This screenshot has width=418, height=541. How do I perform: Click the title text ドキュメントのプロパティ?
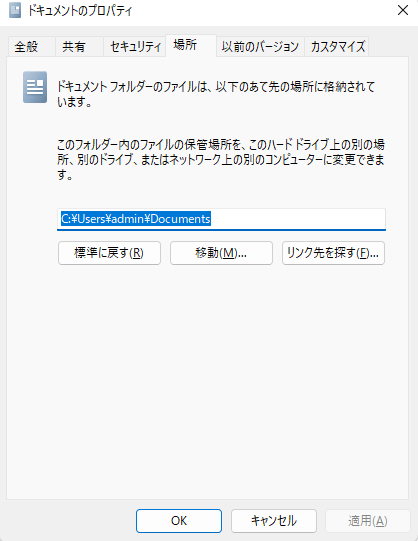pyautogui.click(x=80, y=11)
